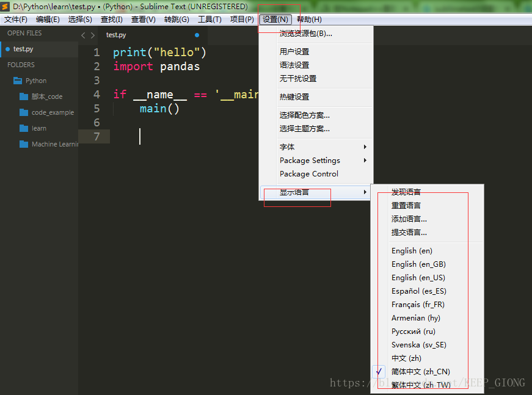Image resolution: width=532 pixels, height=395 pixels.
Task: Open the 查看(V) menu
Action: tap(144, 20)
